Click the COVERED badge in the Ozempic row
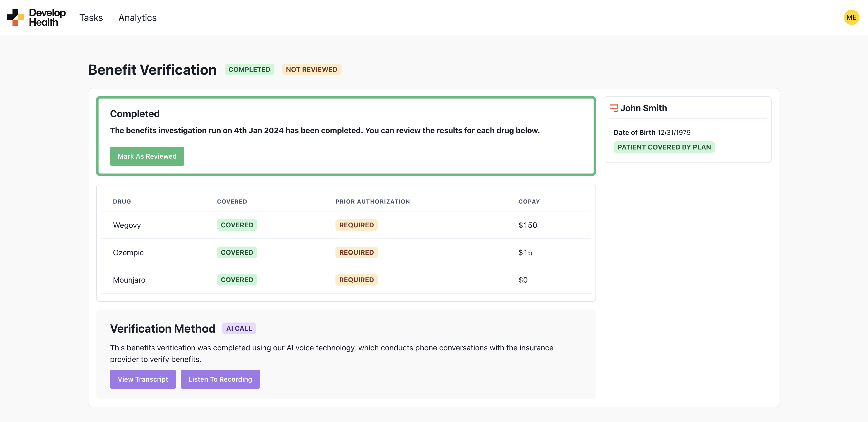This screenshot has width=868, height=422. [x=237, y=253]
